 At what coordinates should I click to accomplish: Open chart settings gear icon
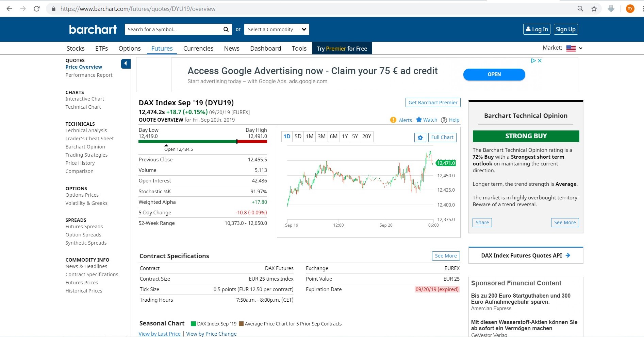point(420,138)
